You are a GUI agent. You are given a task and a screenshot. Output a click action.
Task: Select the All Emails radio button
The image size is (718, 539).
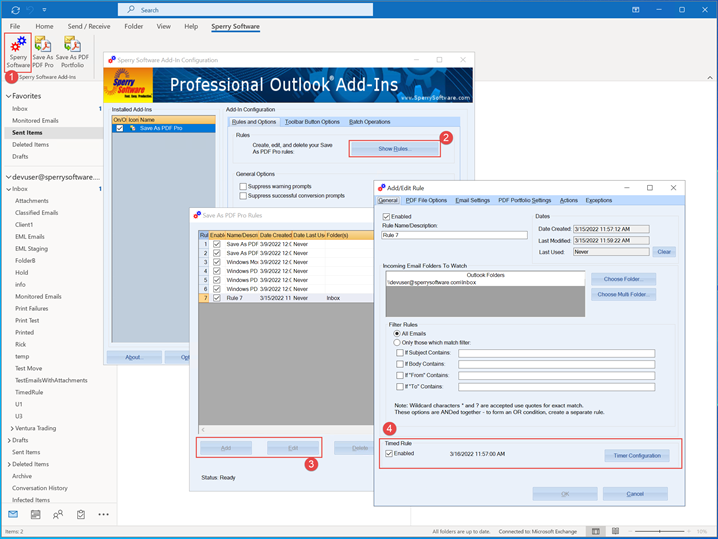coord(397,333)
